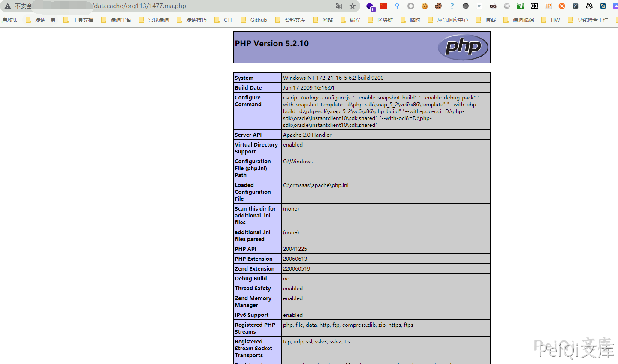Viewport: 618px width, 364px height.
Task: Click the address bar URL ending 1477.ma.php
Action: coord(140,6)
